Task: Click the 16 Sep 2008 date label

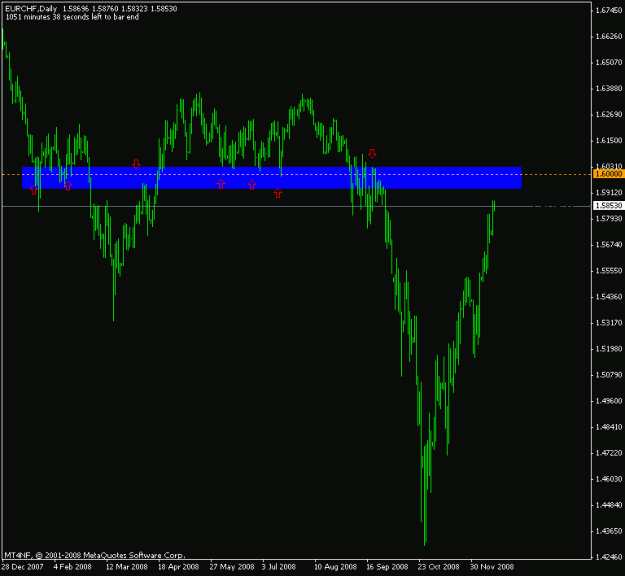Action: [387, 567]
